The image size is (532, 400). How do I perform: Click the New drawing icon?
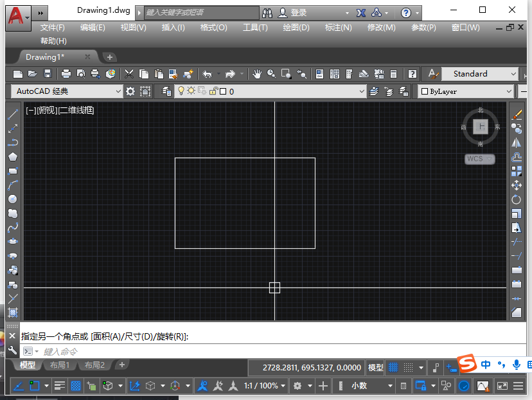click(17, 74)
